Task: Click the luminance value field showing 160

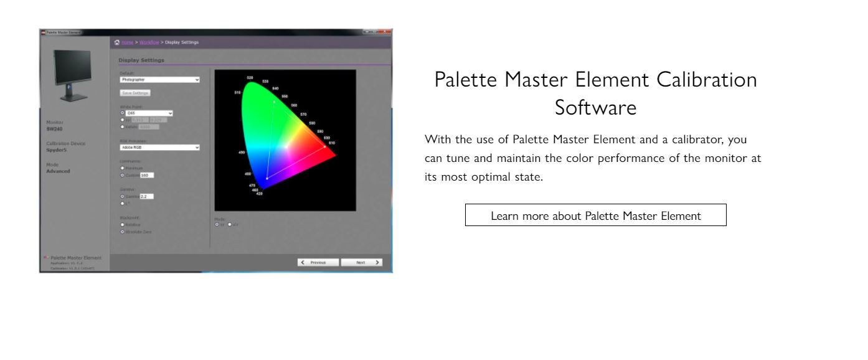Action: 146,175
